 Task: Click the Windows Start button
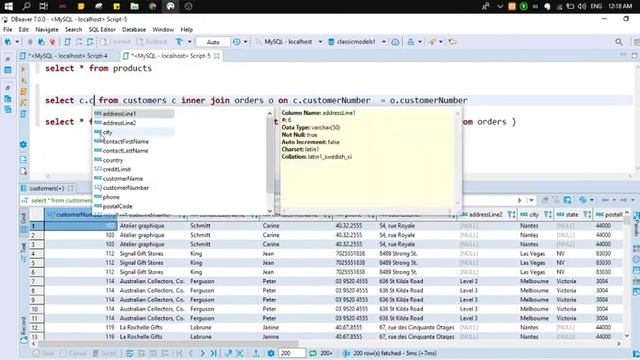point(8,6)
